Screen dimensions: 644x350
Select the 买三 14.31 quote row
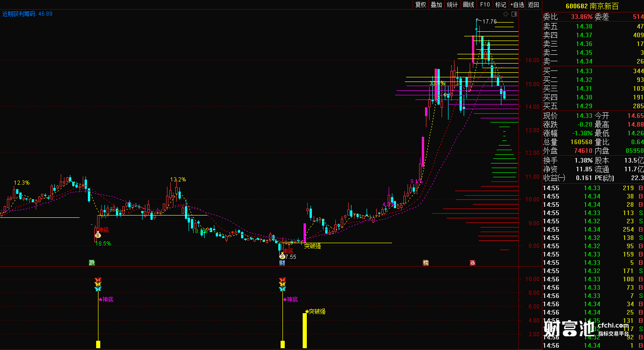tap(593, 88)
